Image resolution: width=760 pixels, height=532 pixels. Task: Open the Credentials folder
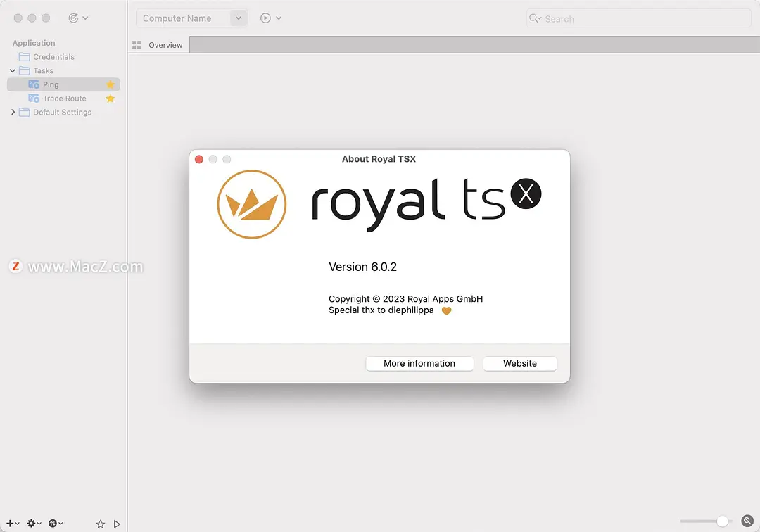coord(53,57)
